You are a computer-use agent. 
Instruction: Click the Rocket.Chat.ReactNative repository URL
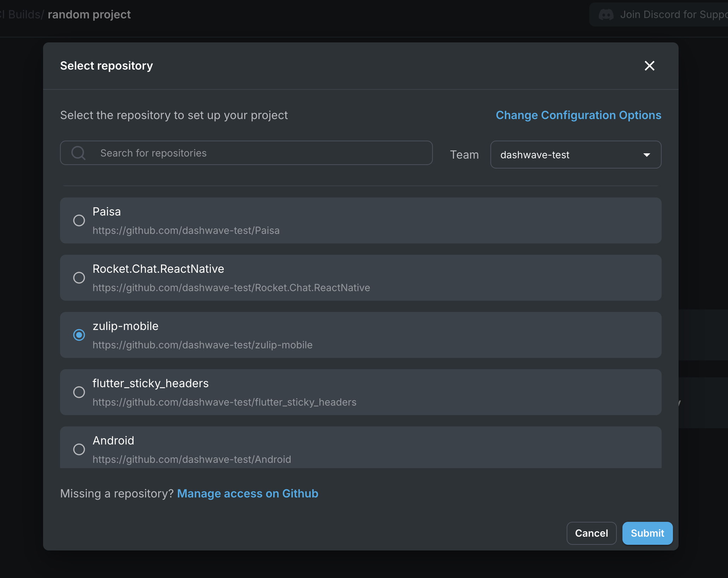pos(231,288)
